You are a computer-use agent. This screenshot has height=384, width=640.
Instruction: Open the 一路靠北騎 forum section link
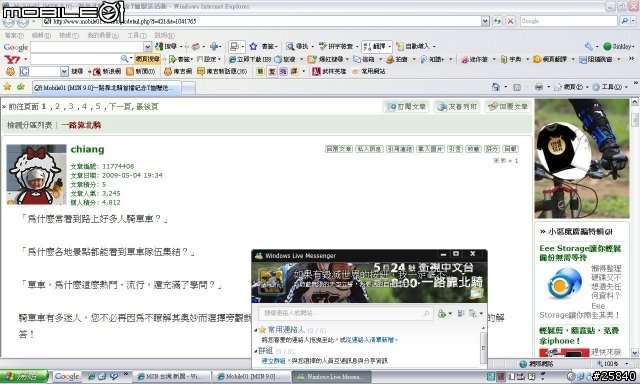(x=81, y=125)
